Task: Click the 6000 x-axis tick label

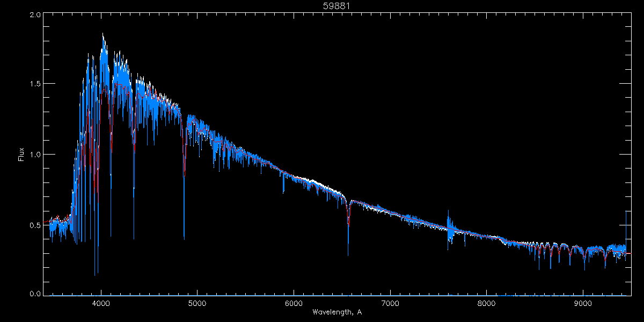Action: (294, 302)
